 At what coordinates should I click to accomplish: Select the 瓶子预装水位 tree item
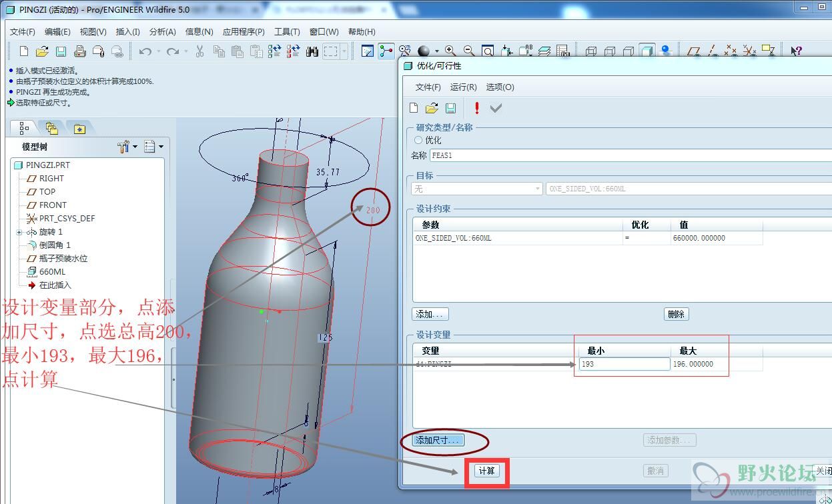pyautogui.click(x=63, y=259)
